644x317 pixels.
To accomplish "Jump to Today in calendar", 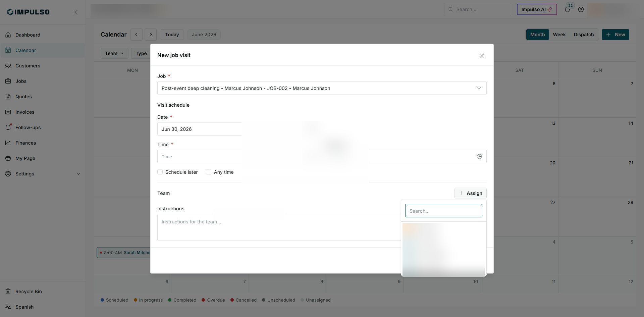I will tap(172, 35).
